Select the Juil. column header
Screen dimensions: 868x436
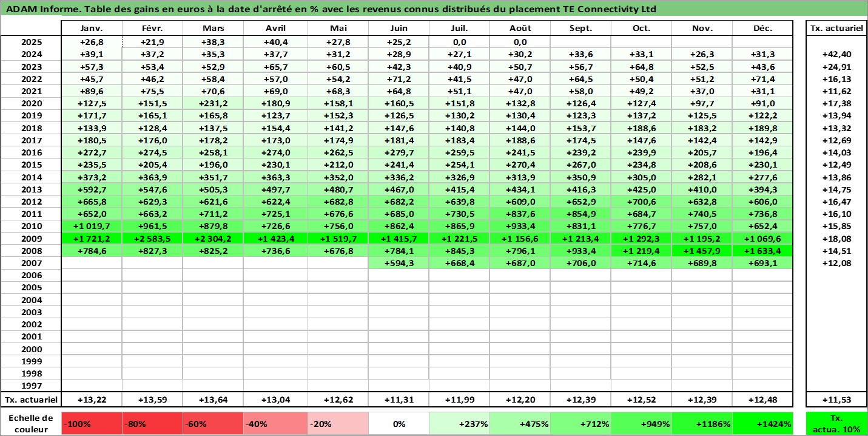tap(459, 29)
